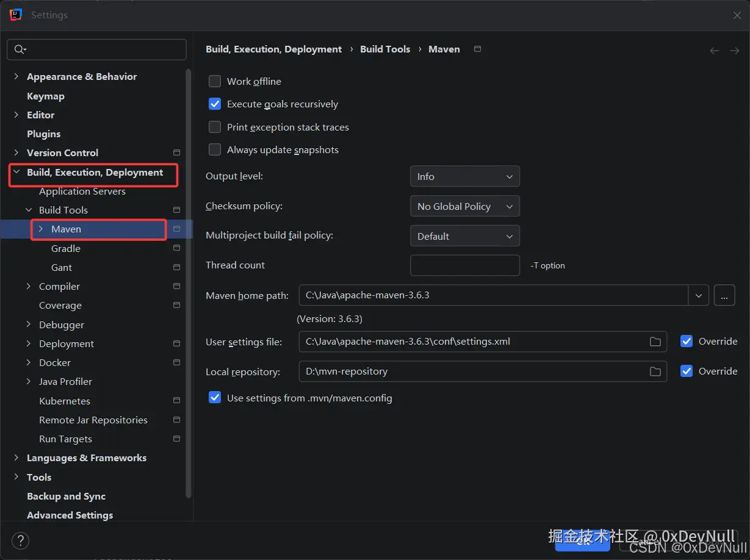The height and width of the screenshot is (560, 750).
Task: Enable Always update snapshots checkbox
Action: (215, 149)
